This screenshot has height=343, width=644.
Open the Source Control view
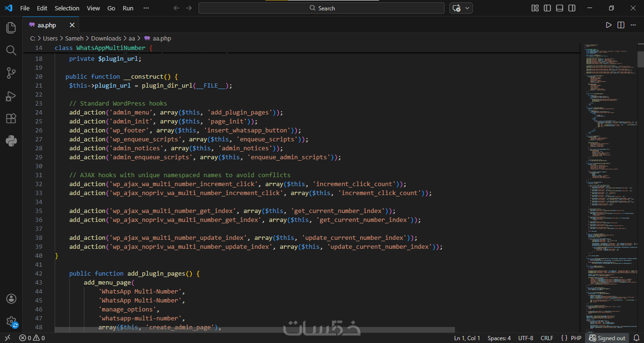(11, 73)
